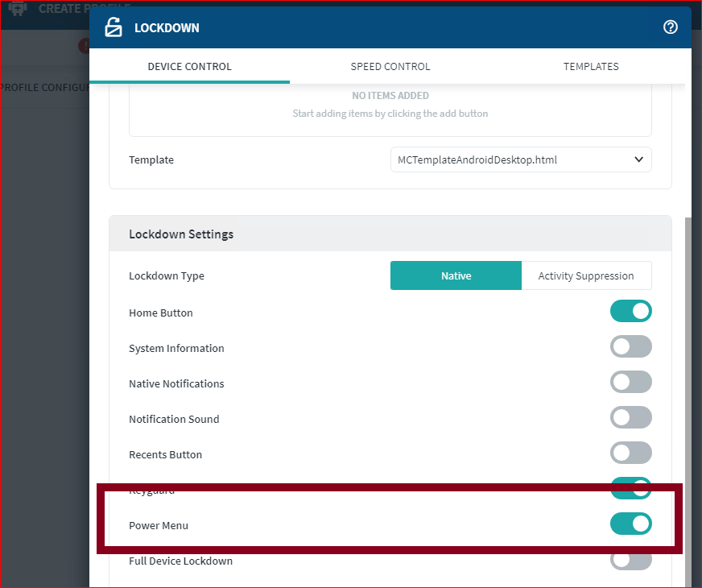Switch to the Device Control tab
Viewport: 702px width, 588px height.
(189, 67)
